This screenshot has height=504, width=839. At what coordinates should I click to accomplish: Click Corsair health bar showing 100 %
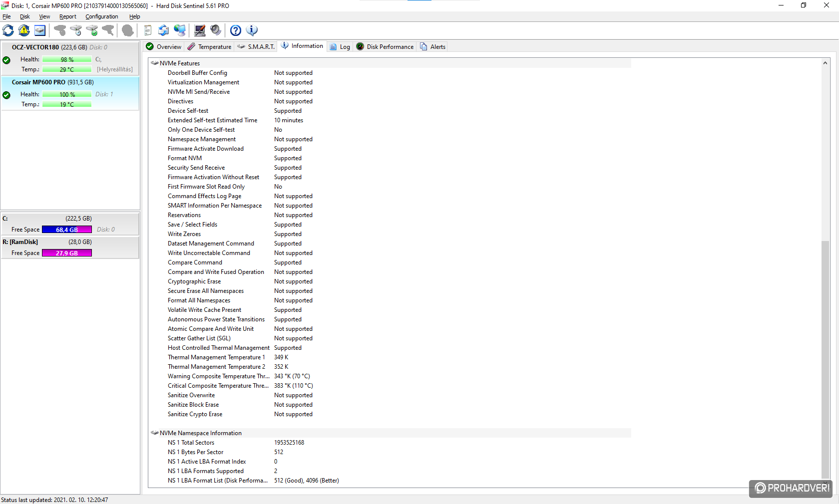pyautogui.click(x=67, y=95)
